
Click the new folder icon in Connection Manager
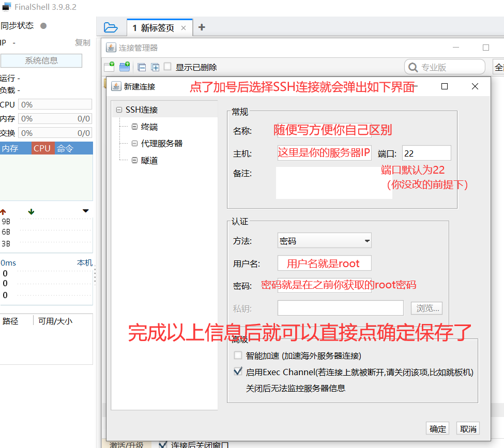pos(125,67)
